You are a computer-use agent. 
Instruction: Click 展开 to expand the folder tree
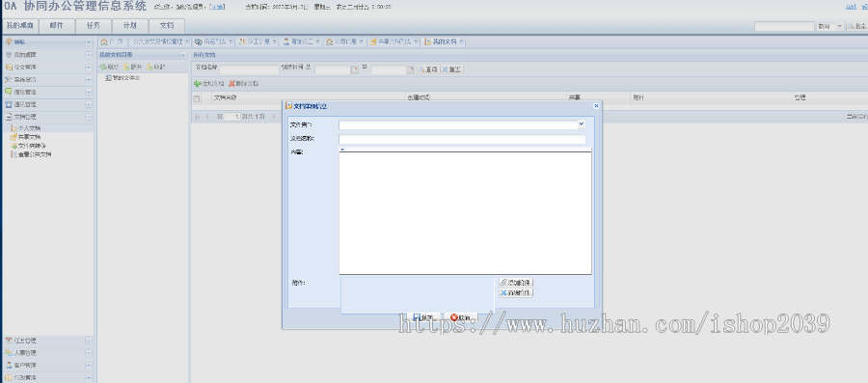(133, 67)
